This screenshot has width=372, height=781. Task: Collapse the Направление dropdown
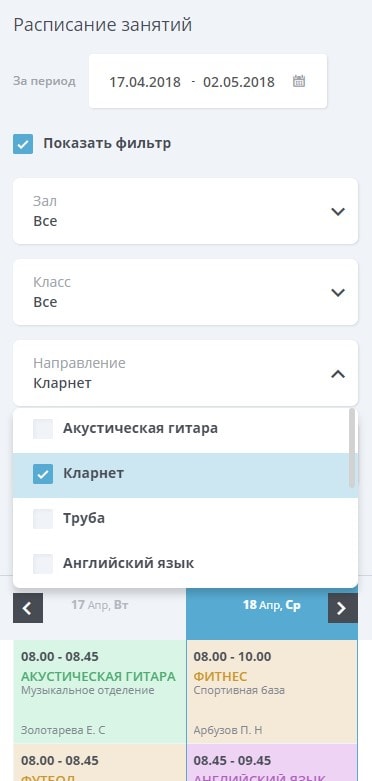pyautogui.click(x=185, y=373)
